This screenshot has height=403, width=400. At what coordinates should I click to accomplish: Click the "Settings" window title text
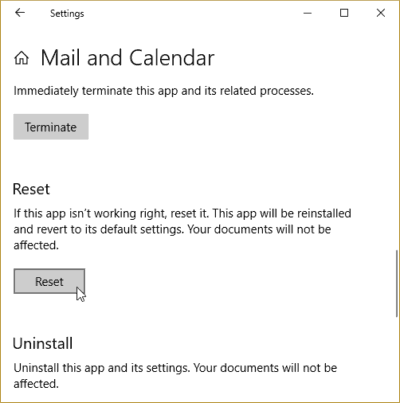[x=67, y=14]
